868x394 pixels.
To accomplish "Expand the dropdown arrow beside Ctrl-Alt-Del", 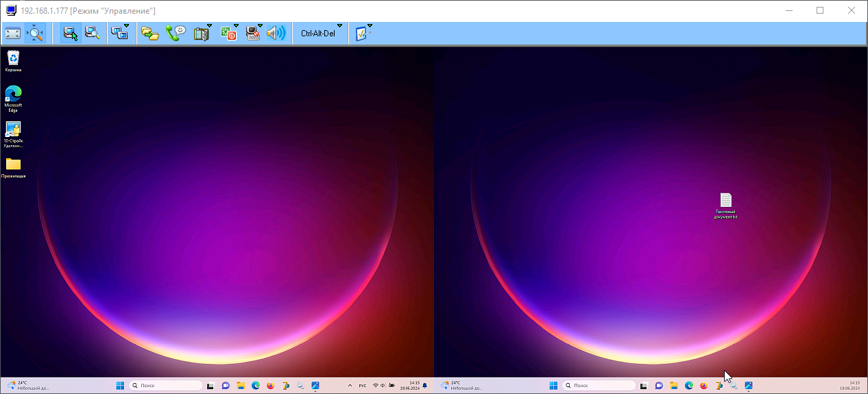I will click(x=339, y=26).
